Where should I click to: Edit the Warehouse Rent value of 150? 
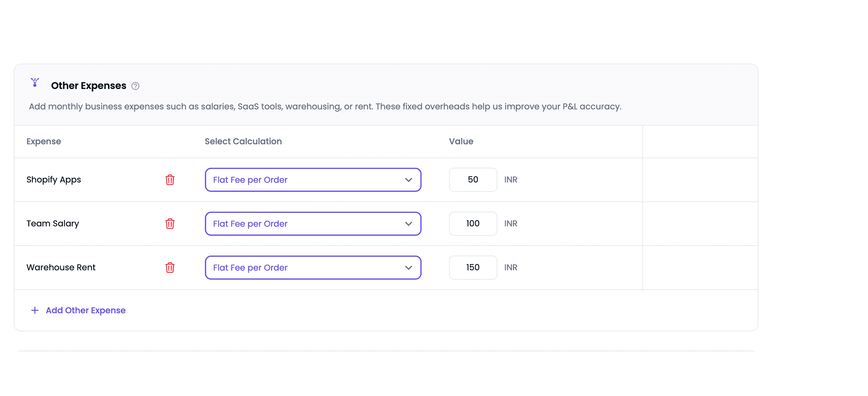tap(473, 267)
